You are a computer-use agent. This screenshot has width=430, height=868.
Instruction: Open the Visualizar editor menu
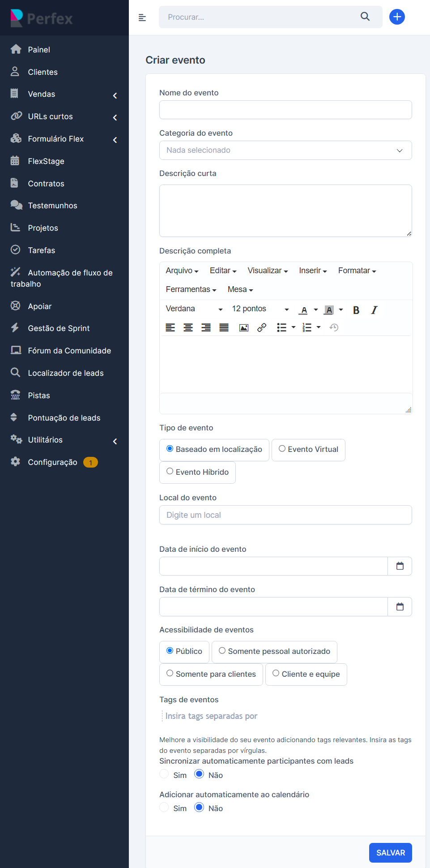[x=268, y=271]
